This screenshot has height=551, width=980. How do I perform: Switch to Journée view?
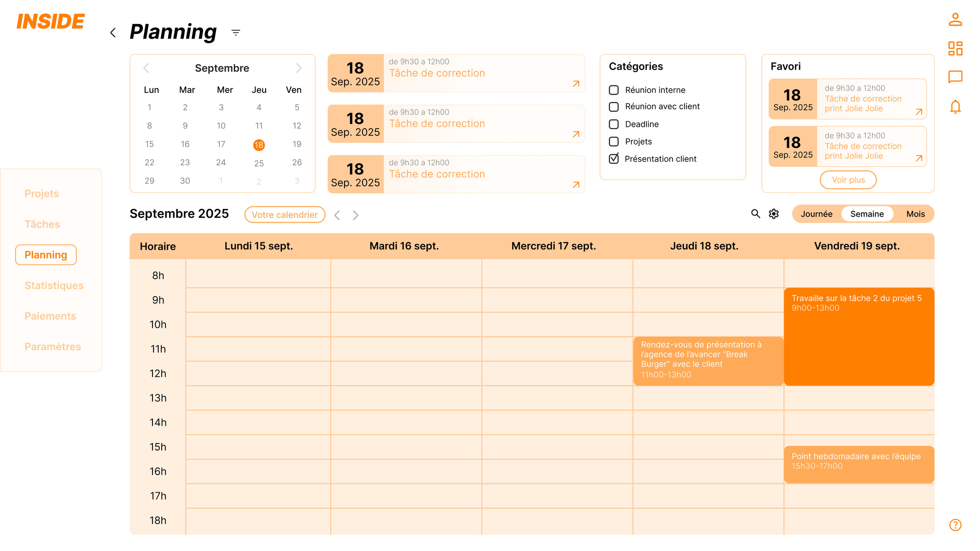(816, 214)
